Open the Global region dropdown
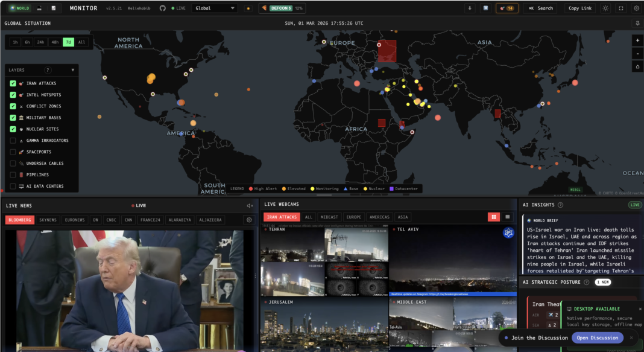The image size is (644, 352). tap(215, 8)
